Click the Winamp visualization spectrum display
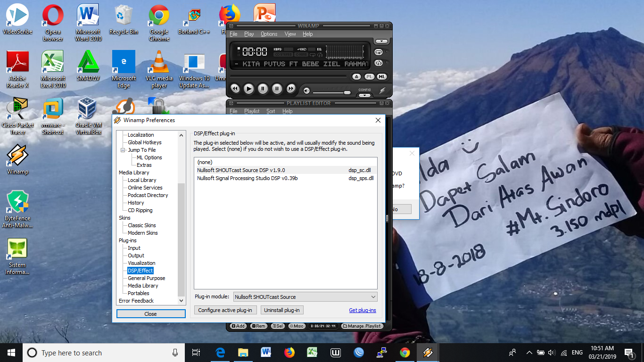 coord(345,51)
